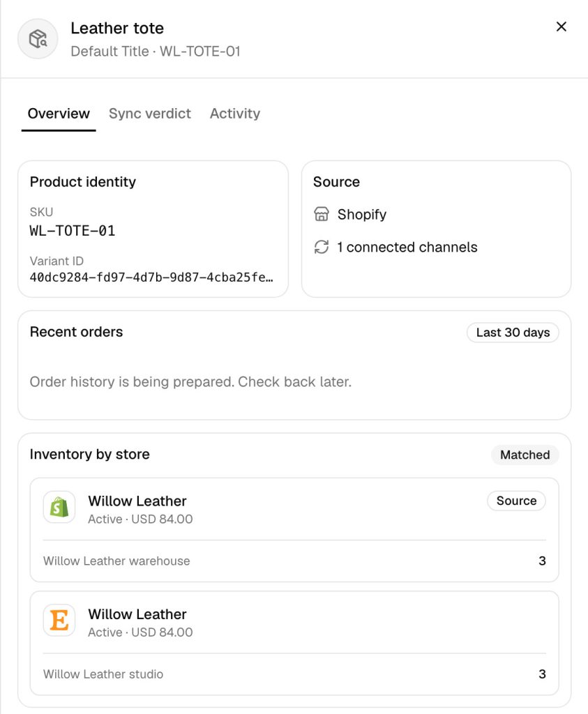Click the Matched status badge
Screen dimensions: 588x714
click(525, 455)
